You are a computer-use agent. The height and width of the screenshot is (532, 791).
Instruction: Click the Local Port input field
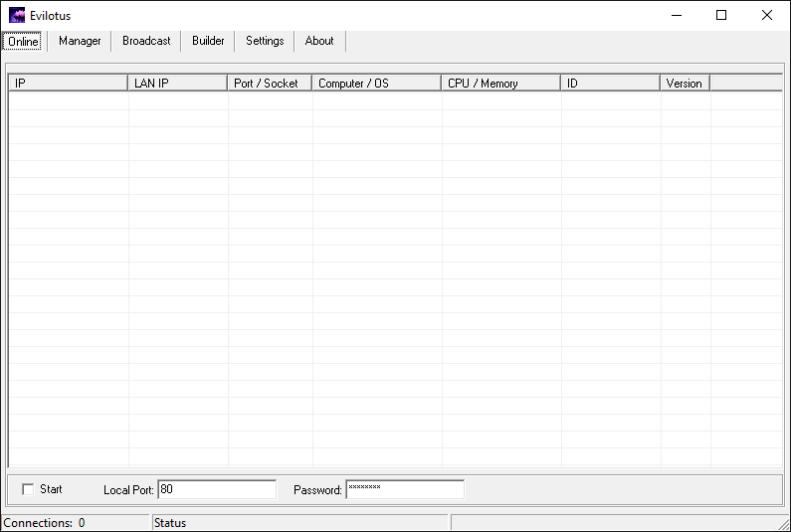(216, 489)
